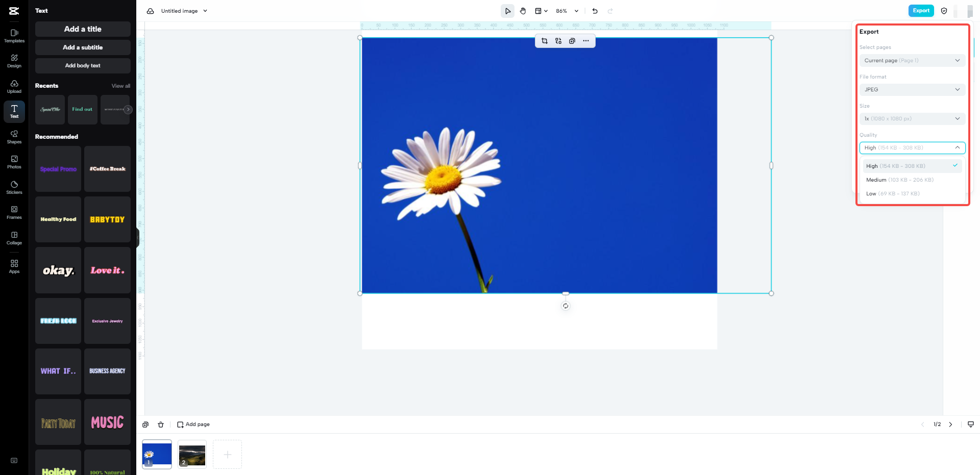Open the Photos panel
The height and width of the screenshot is (475, 980).
coord(14,162)
